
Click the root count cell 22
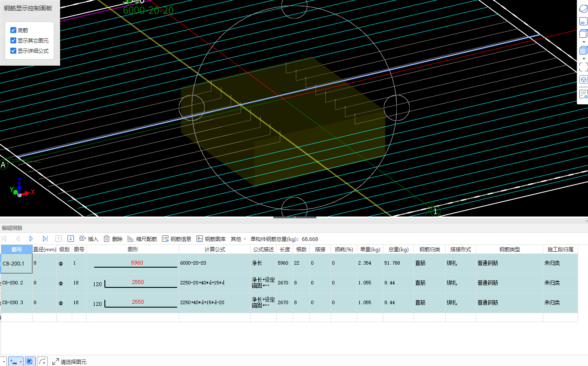[301, 263]
